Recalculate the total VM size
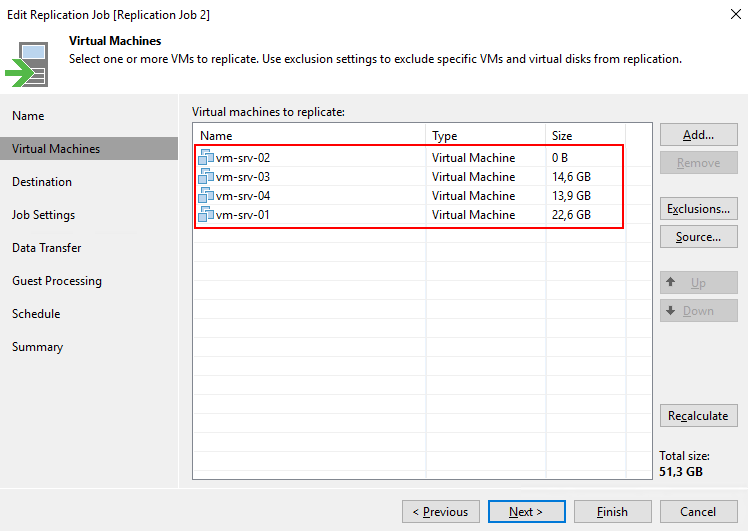The width and height of the screenshot is (748, 531). 698,415
